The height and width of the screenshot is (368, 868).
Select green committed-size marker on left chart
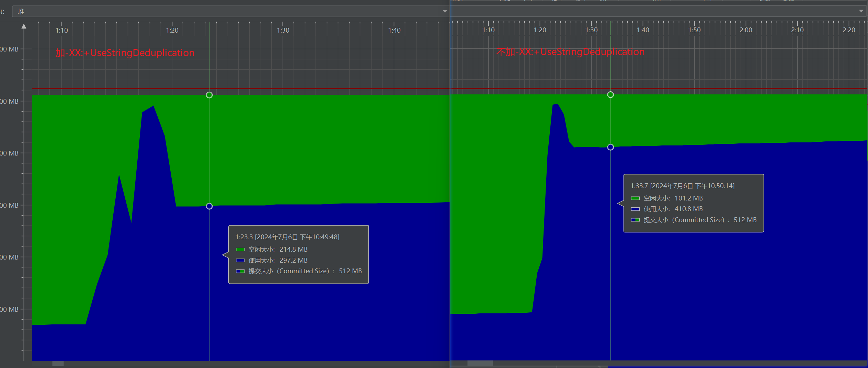(209, 95)
